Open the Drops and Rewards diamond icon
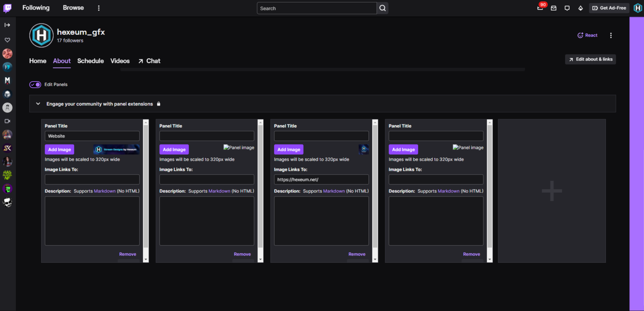 (580, 8)
